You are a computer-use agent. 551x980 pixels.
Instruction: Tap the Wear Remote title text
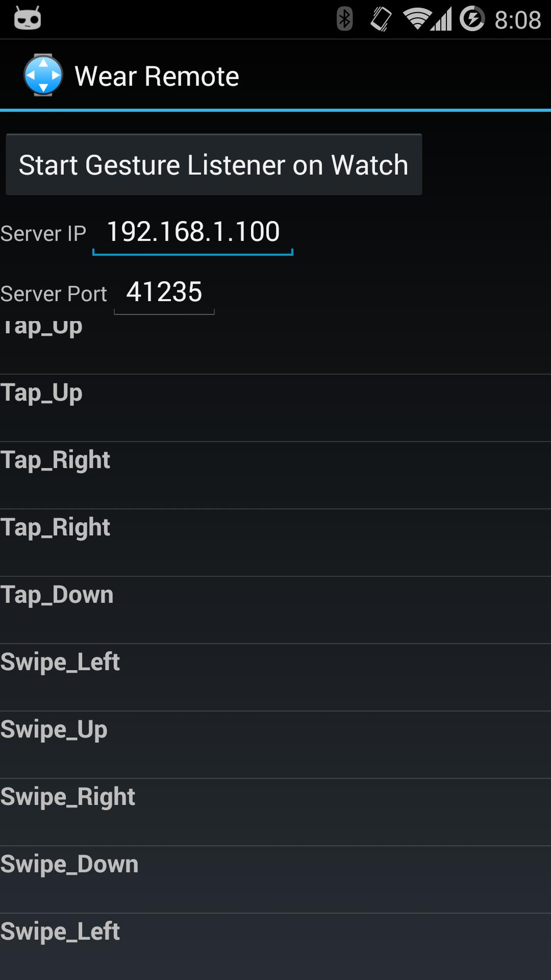click(157, 76)
